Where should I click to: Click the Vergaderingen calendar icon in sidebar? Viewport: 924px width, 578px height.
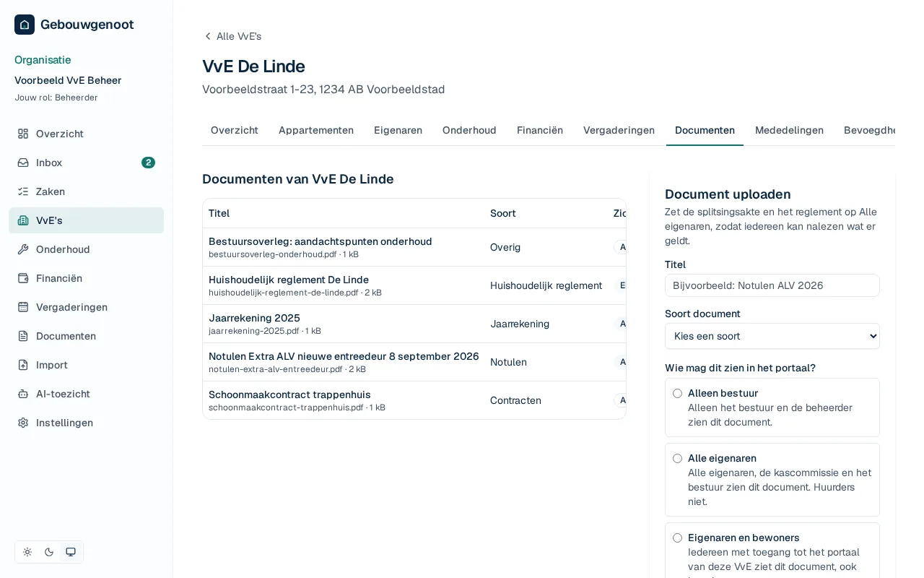(23, 307)
